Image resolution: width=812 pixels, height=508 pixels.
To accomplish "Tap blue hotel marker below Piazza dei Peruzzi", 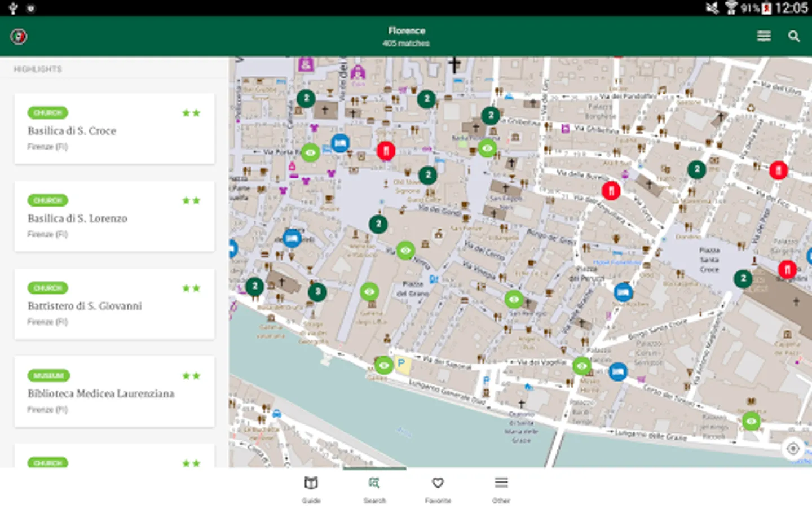I will [623, 292].
